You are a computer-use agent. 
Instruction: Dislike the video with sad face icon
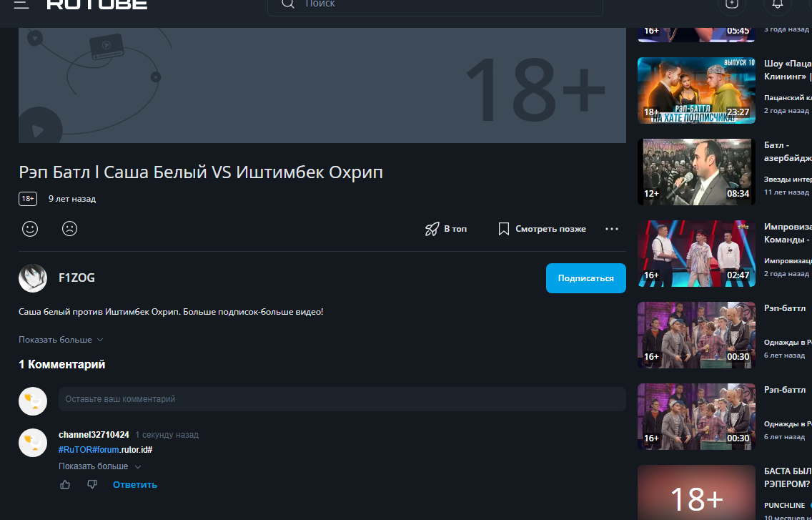69,229
